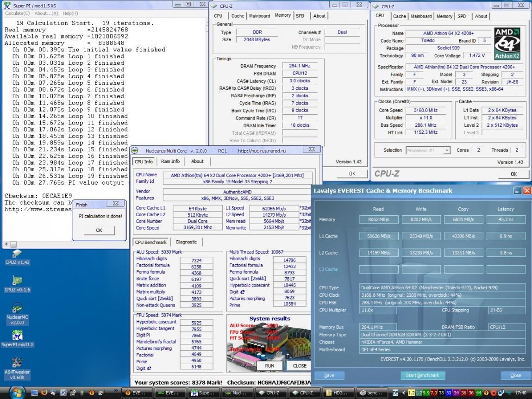Launch Firefox from the quick launch bar

(44, 393)
